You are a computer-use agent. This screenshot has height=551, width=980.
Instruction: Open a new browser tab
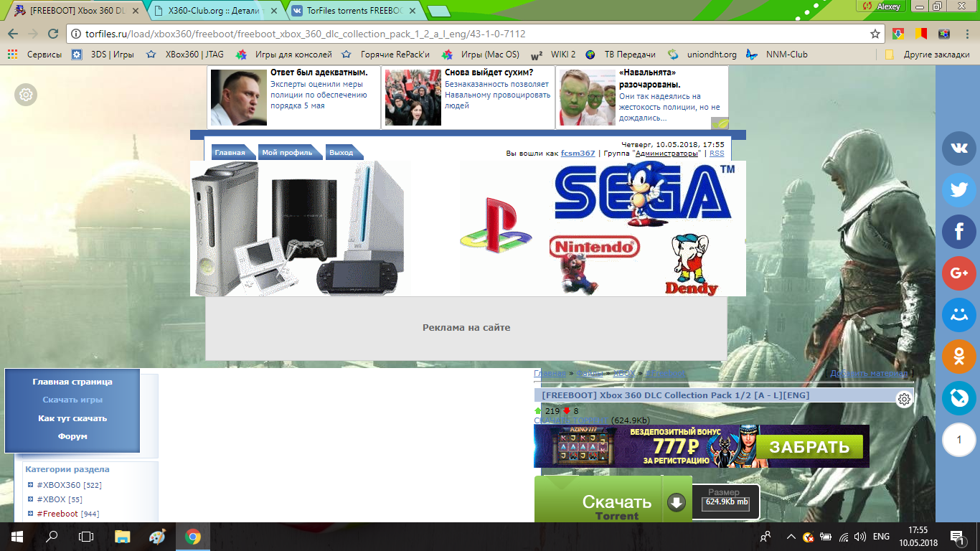438,11
